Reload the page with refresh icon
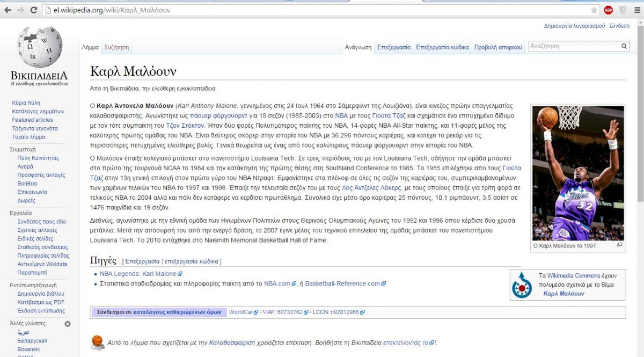The height and width of the screenshot is (357, 644). point(34,10)
